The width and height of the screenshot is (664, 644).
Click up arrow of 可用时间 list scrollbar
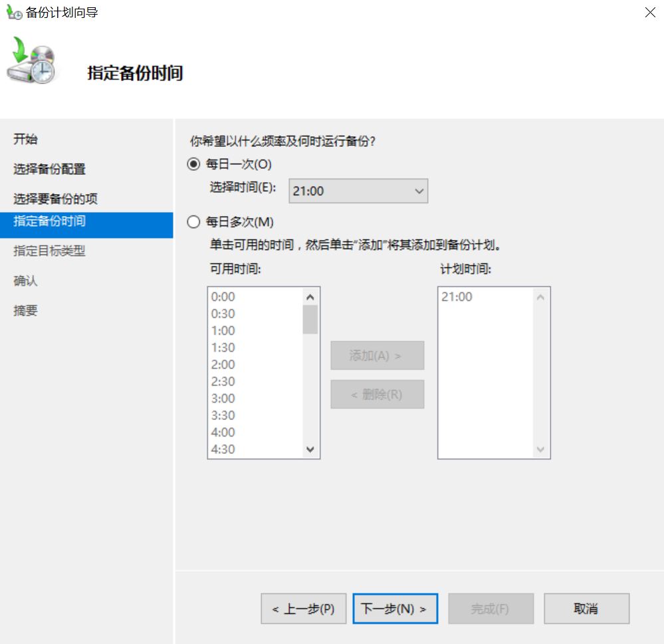[310, 297]
